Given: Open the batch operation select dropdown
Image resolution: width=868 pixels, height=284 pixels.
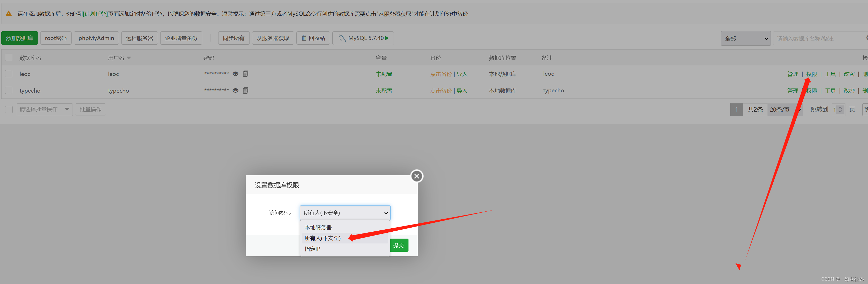Looking at the screenshot, I should 44,109.
